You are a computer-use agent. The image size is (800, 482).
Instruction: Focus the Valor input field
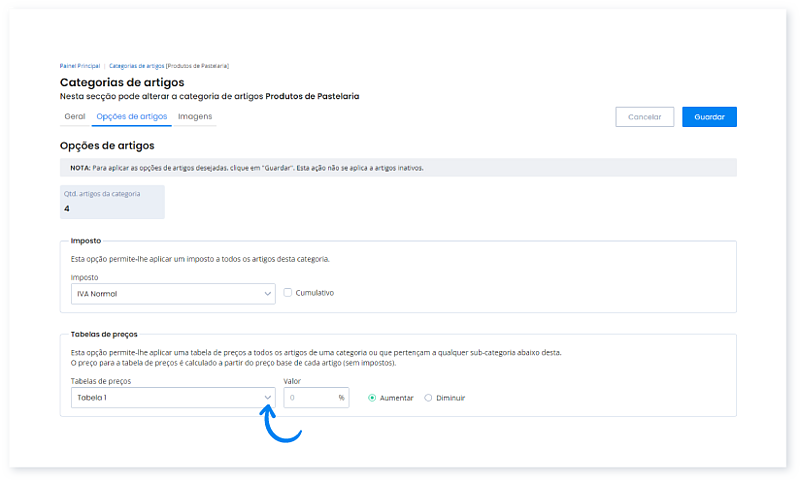click(310, 397)
